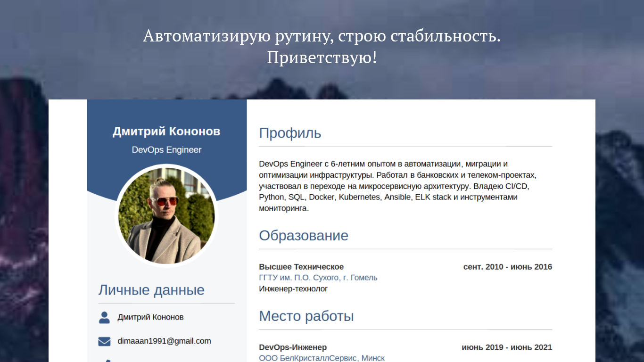Screen dimensions: 644x362
Task: Click the envelope email icon
Action: click(x=104, y=341)
